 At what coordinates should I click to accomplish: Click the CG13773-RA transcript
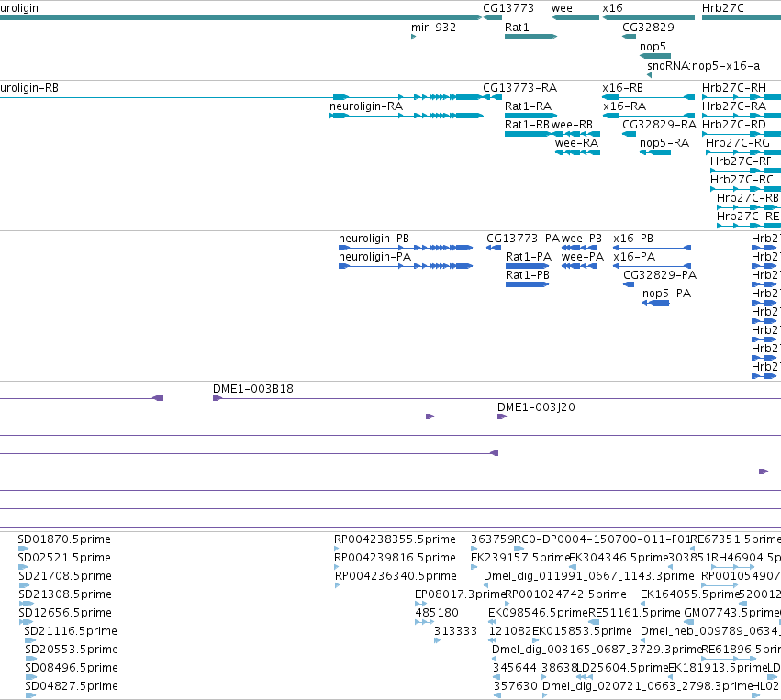coord(493,97)
